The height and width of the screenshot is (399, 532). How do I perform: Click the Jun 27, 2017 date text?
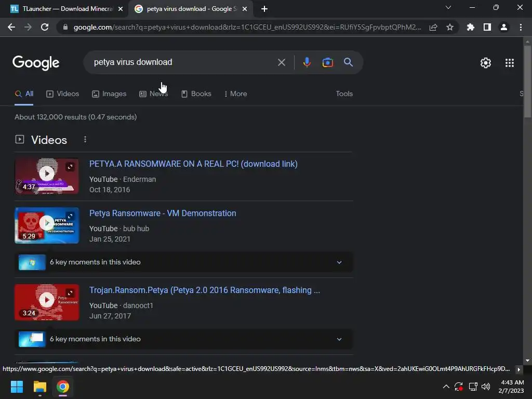[x=110, y=316]
